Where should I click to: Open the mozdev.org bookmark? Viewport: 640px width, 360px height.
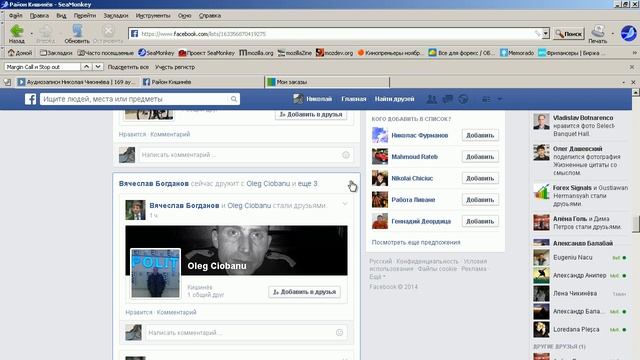(334, 53)
